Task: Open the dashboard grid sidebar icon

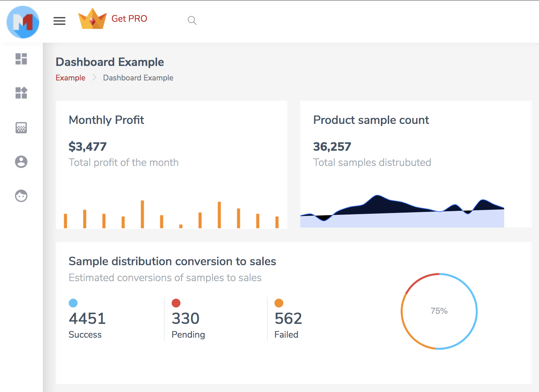Action: [x=21, y=59]
